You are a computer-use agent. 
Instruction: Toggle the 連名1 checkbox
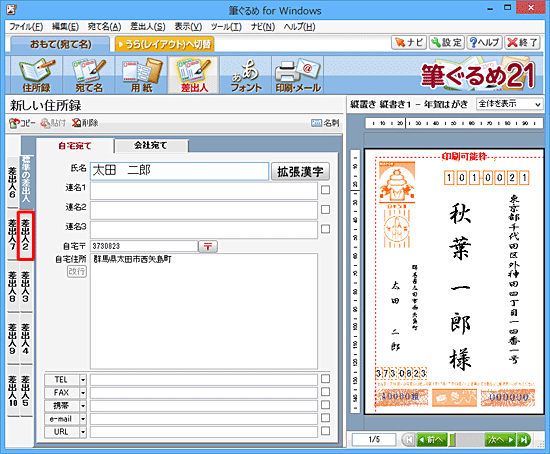tap(326, 190)
